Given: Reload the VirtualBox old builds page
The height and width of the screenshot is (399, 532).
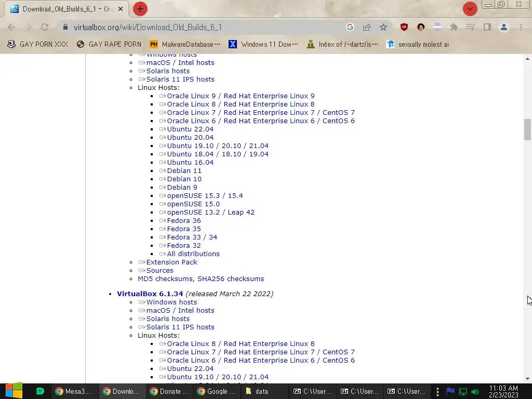Looking at the screenshot, I should pyautogui.click(x=45, y=27).
